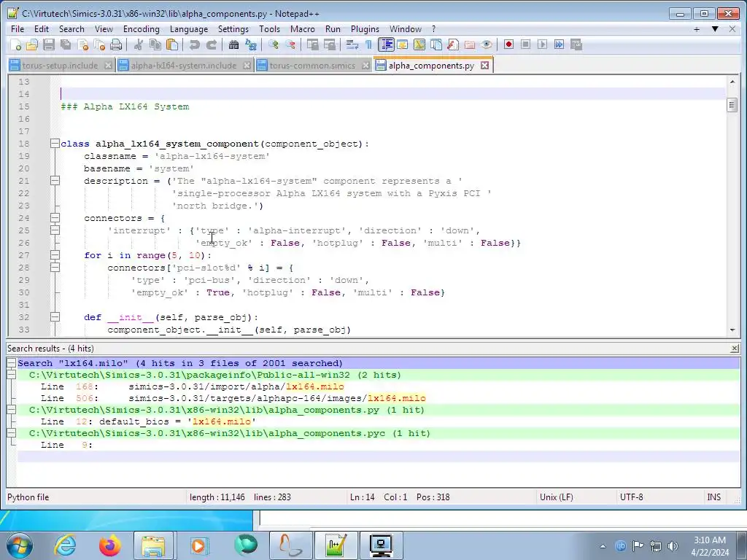Click the Save recorded macro icon
This screenshot has height=560, width=747.
tap(576, 44)
